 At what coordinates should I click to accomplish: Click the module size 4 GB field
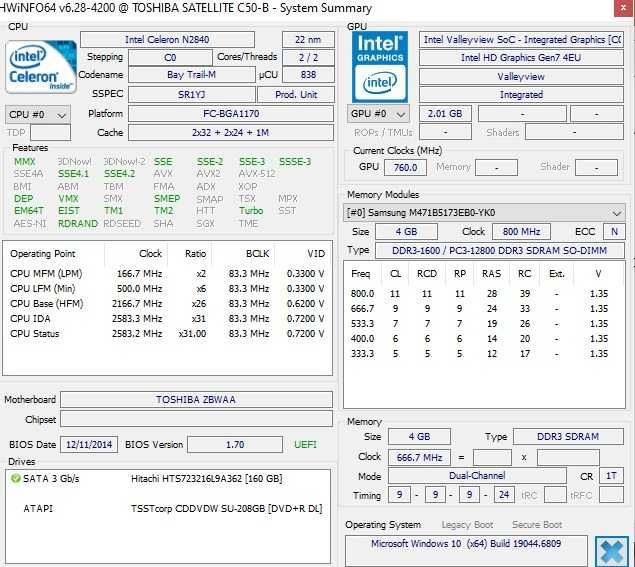[x=407, y=232]
